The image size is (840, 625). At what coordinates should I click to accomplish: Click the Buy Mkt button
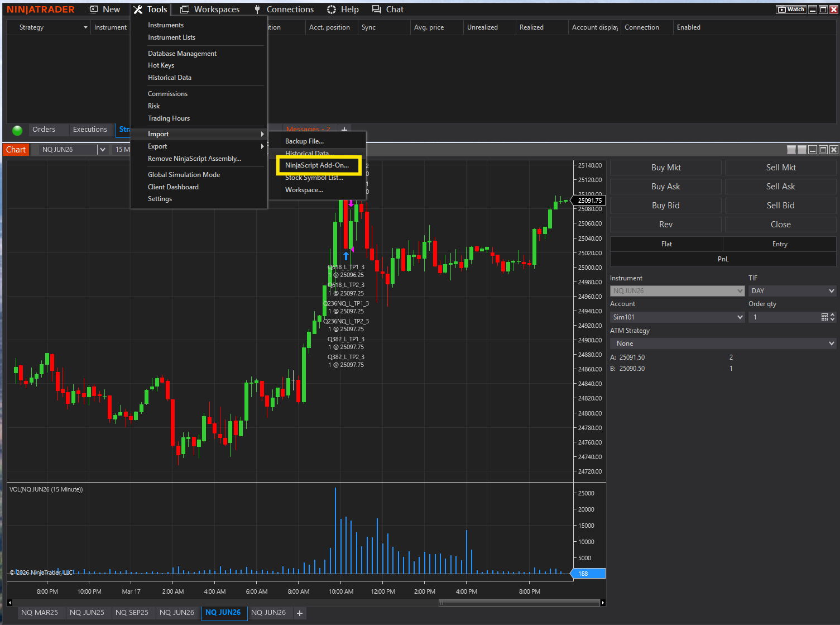(665, 167)
